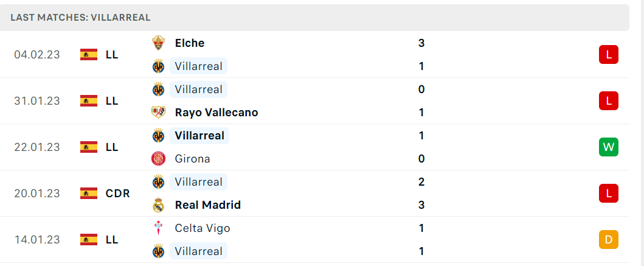Screen dimensions: 644x266
Task: Click Spain flag on the CDR row
Action: click(x=89, y=193)
